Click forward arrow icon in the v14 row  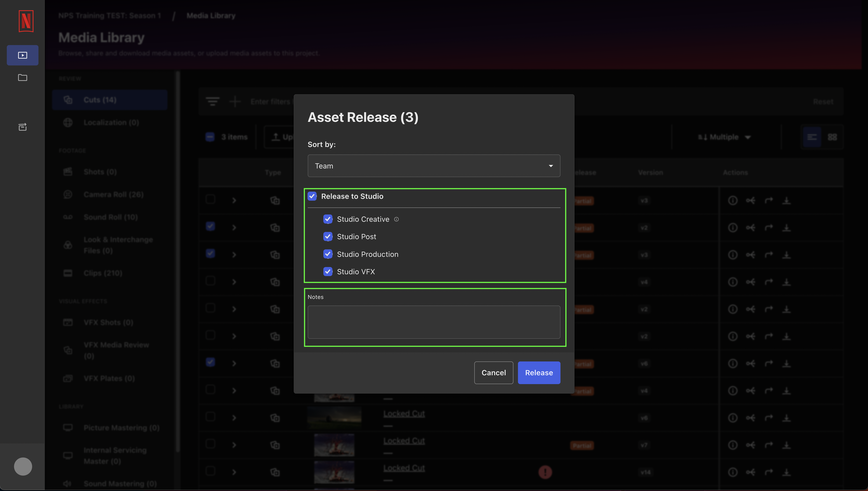tap(769, 472)
